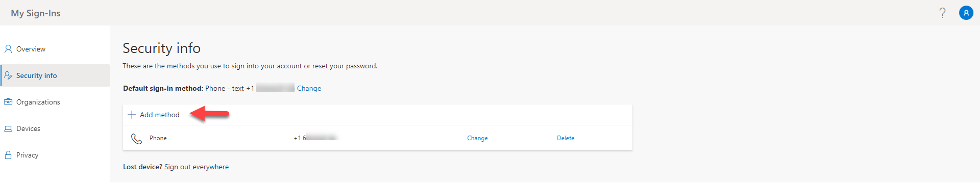This screenshot has height=184, width=980.
Task: Delete the Phone sign-in method
Action: 566,138
